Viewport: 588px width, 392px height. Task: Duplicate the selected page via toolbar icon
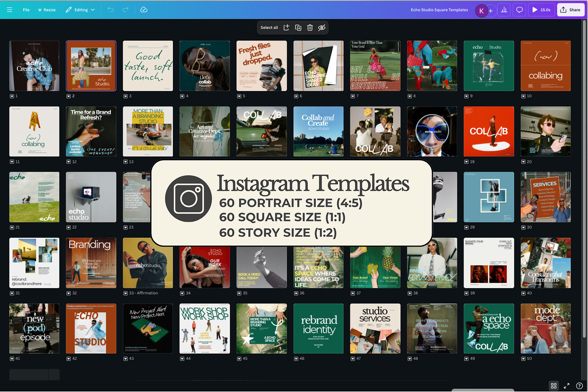tap(298, 27)
